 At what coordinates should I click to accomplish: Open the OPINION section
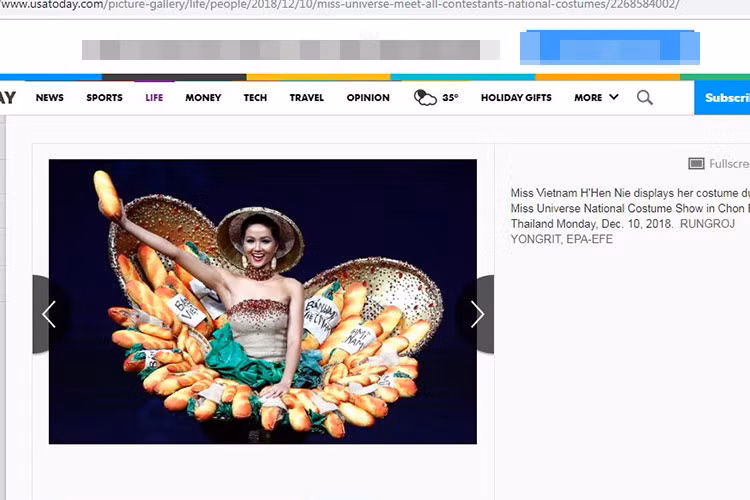click(x=368, y=98)
